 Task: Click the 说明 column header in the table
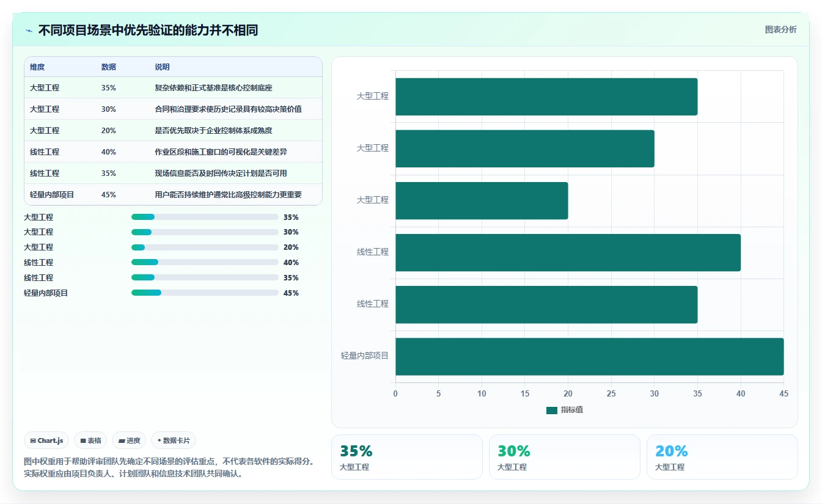(162, 67)
